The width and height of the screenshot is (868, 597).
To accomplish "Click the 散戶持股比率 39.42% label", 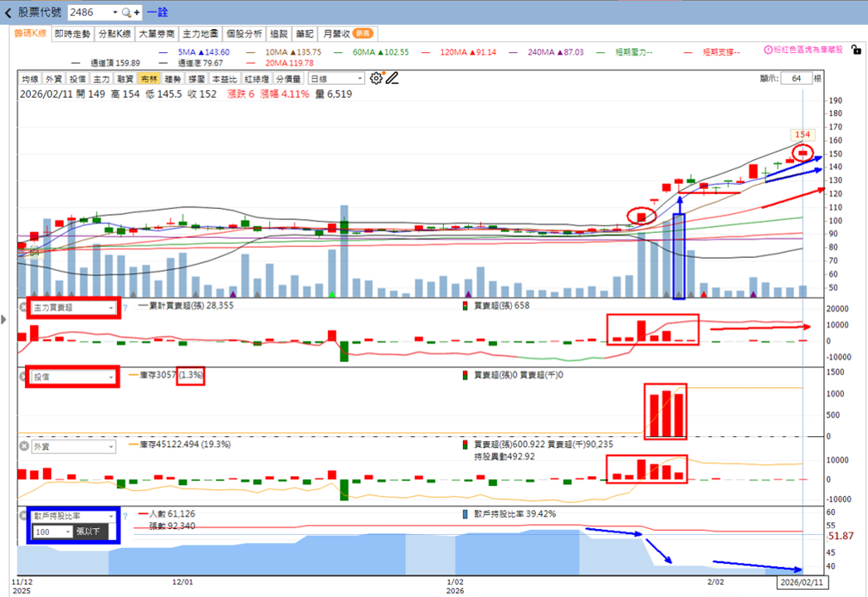I will (x=510, y=514).
